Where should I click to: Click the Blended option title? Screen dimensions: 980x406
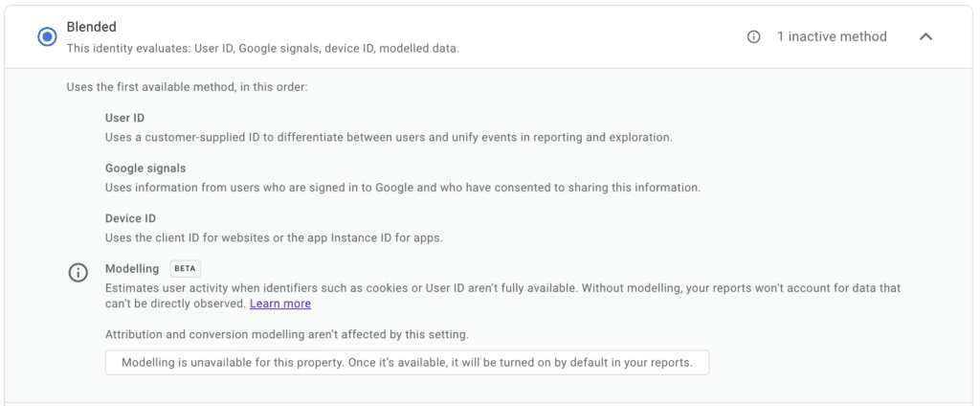click(x=92, y=27)
